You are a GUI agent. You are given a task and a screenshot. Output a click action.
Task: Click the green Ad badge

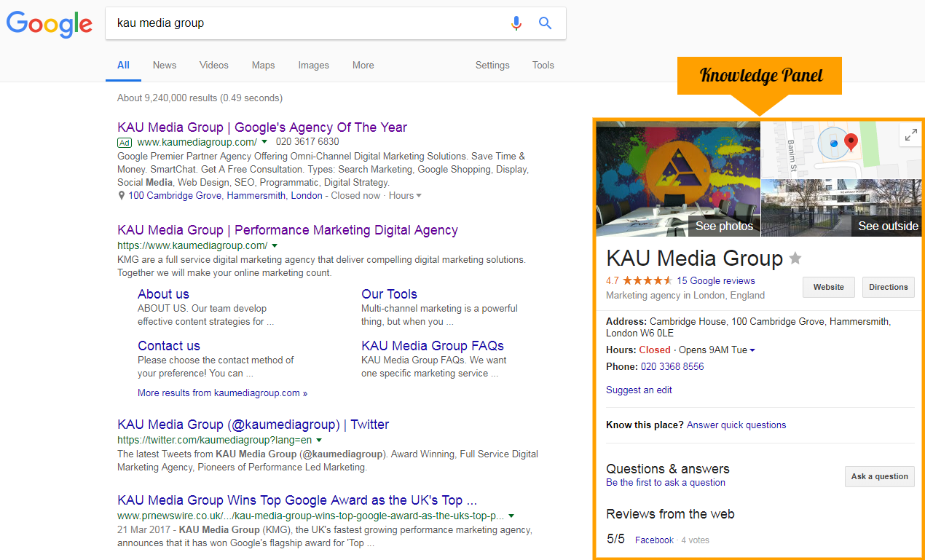point(125,142)
